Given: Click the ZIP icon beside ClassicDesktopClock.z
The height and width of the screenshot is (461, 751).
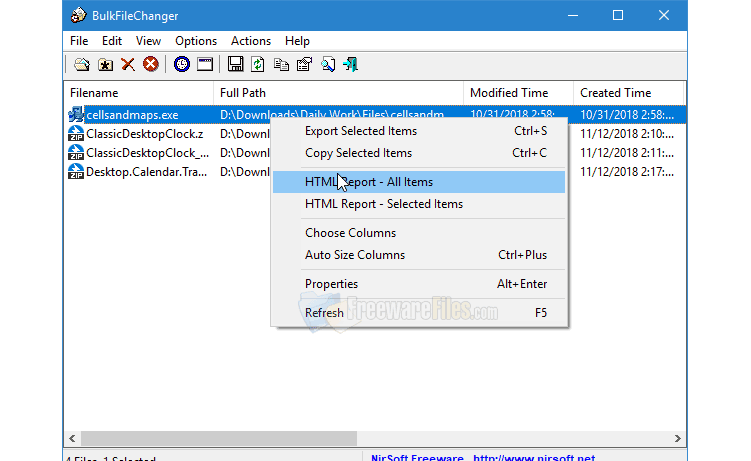Looking at the screenshot, I should point(76,134).
